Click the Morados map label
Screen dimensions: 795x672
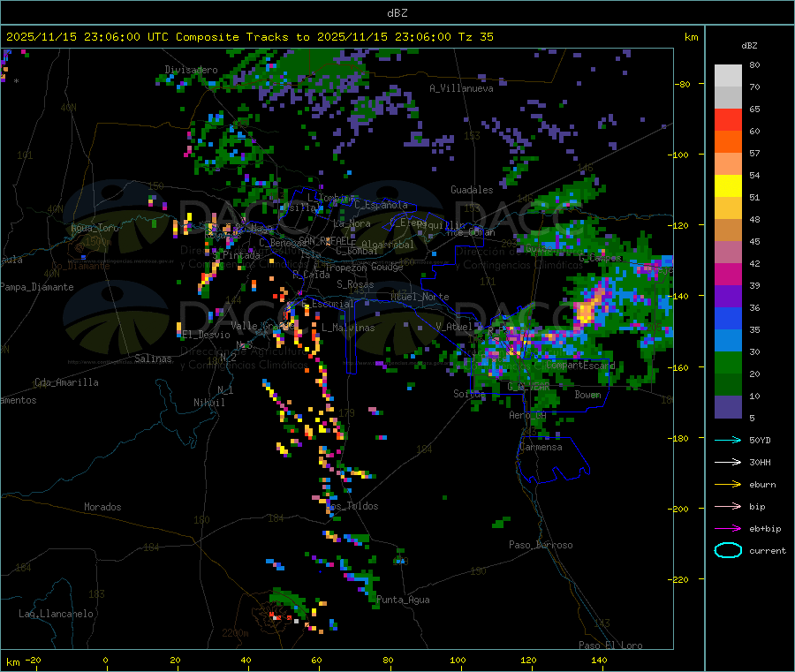[x=102, y=507]
